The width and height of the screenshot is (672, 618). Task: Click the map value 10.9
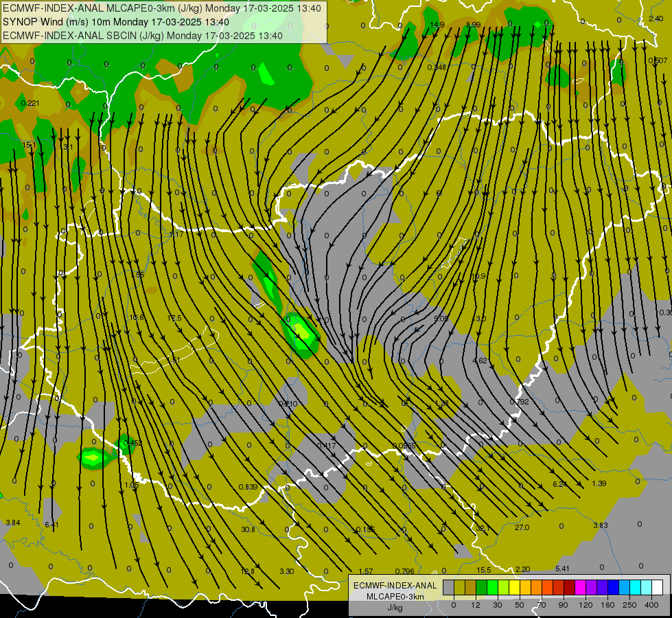[x=478, y=276]
